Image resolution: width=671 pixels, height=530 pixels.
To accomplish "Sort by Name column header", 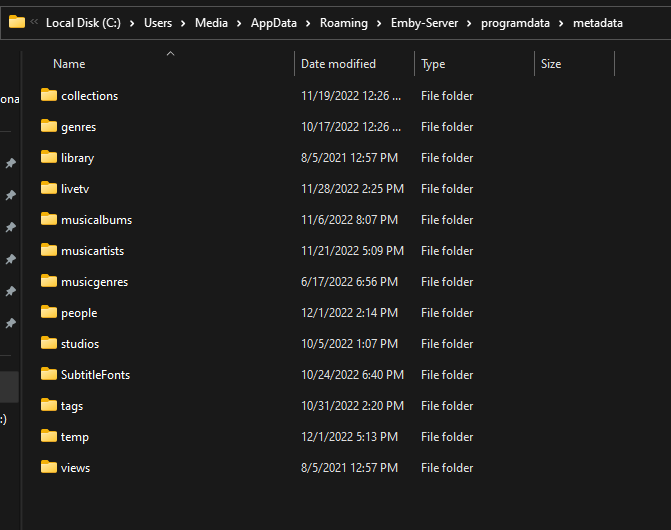I will click(x=69, y=64).
